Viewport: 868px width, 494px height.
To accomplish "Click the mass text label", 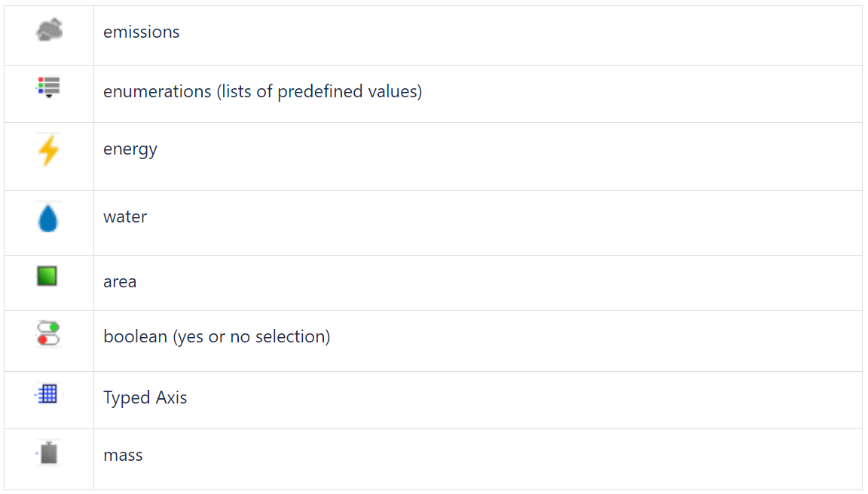I will (123, 456).
